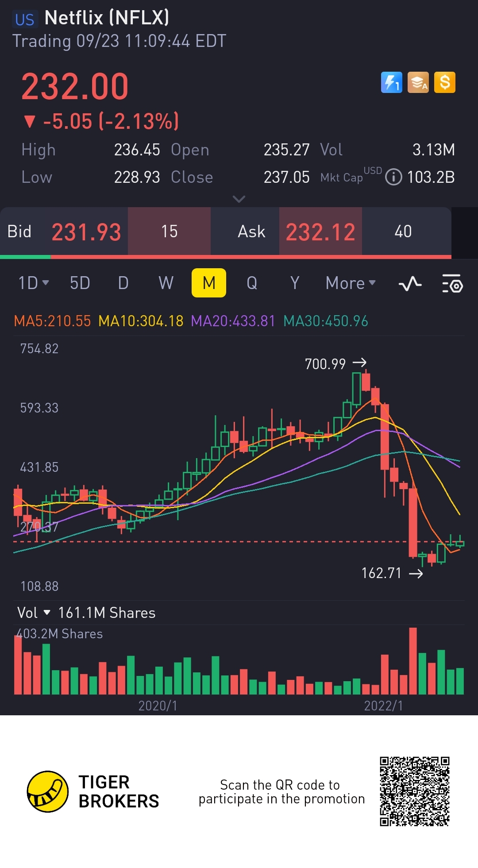Viewport: 478px width, 868px height.
Task: Tap the Trading 09/23 11:09:44 EDT status
Action: pyautogui.click(x=119, y=41)
